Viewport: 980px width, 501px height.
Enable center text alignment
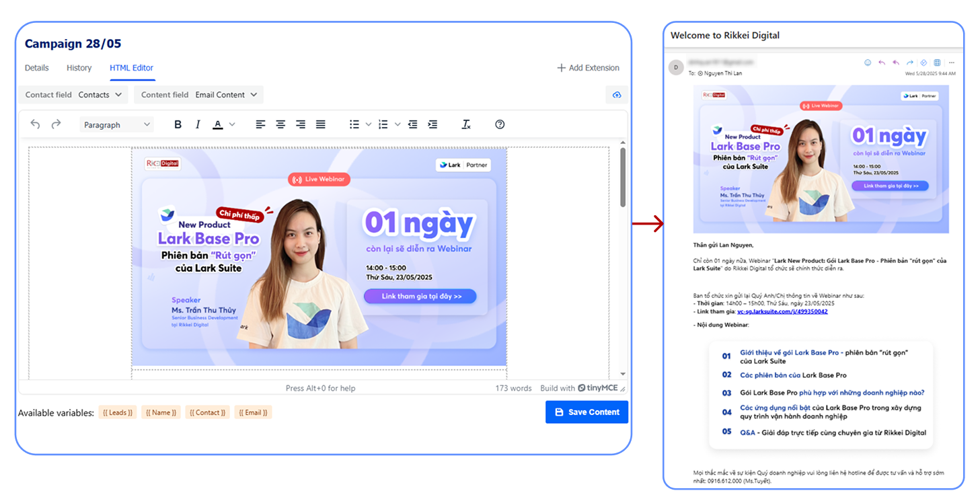(x=280, y=124)
